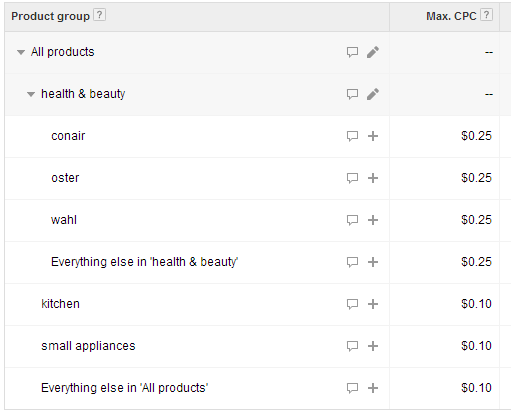Open the comment bubble on the oster row
The width and height of the screenshot is (511, 413).
tap(352, 178)
